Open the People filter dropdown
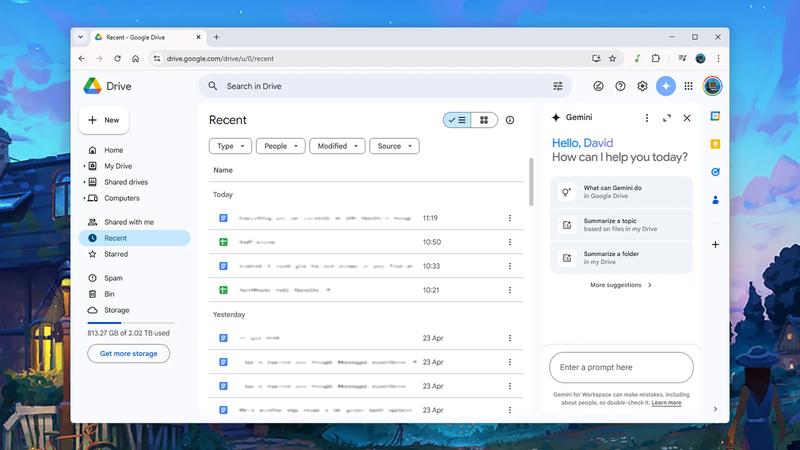Screen dimensions: 800x450 (x=281, y=146)
